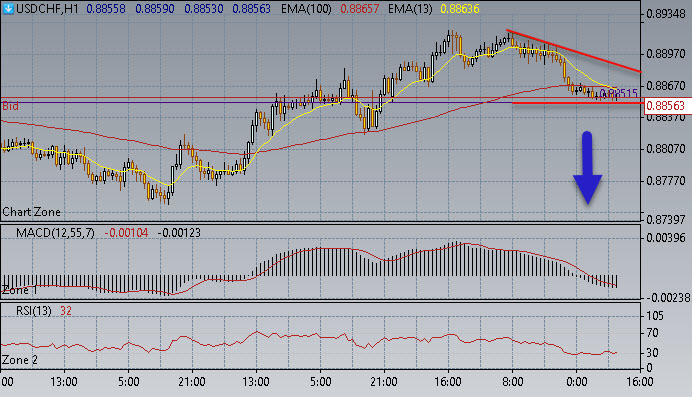Select the red horizontal support line

coord(576,103)
